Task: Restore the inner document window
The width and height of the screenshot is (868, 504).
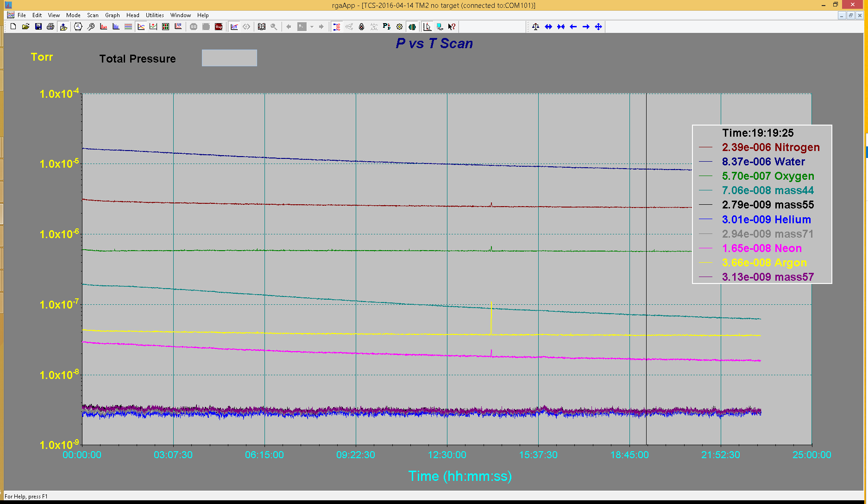Action: (x=851, y=15)
